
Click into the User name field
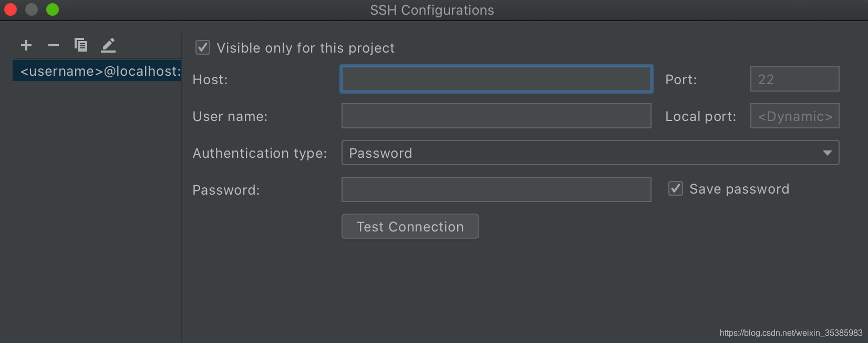pyautogui.click(x=496, y=116)
